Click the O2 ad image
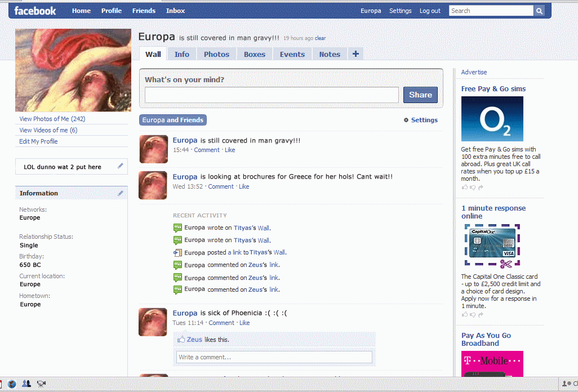The height and width of the screenshot is (392, 578). tap(492, 119)
